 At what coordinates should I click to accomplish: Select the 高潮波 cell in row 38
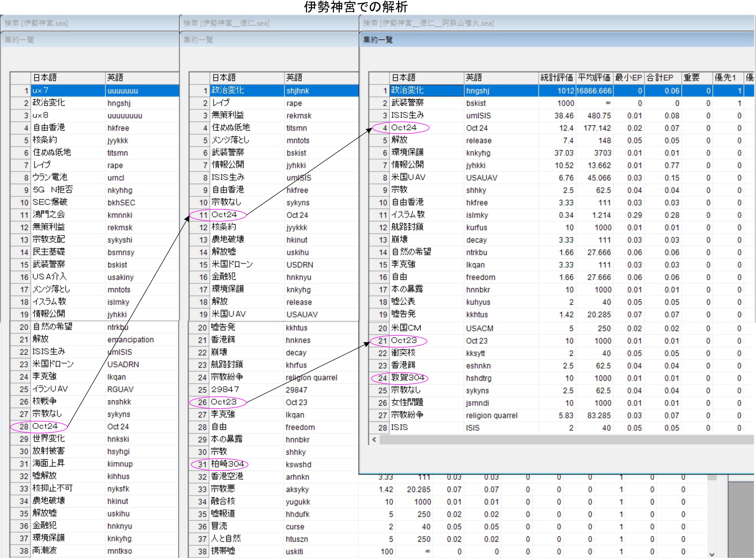pyautogui.click(x=45, y=551)
